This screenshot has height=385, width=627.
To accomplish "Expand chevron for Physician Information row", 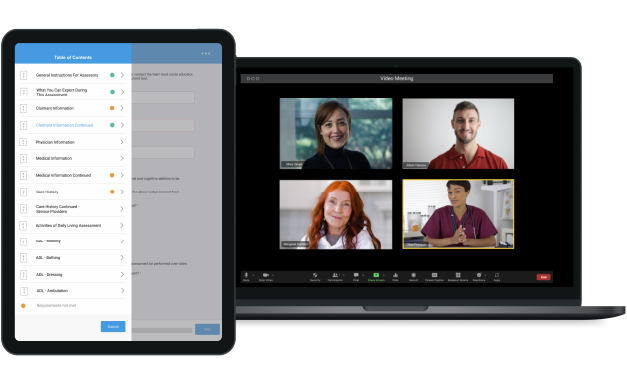I will [x=122, y=142].
